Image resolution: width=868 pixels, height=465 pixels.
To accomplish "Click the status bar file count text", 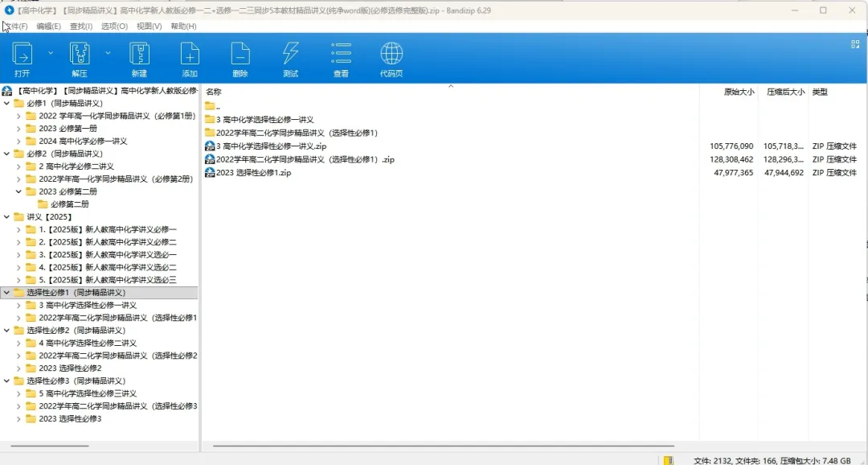I will pyautogui.click(x=772, y=460).
